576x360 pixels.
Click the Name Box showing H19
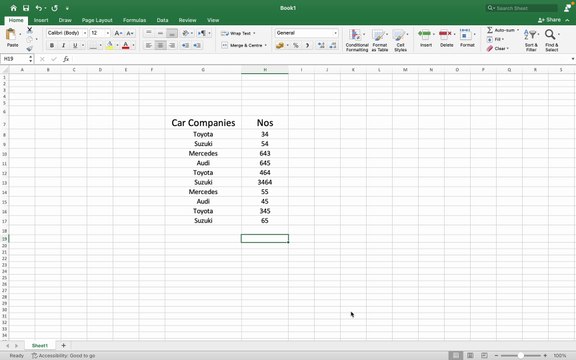click(x=15, y=59)
